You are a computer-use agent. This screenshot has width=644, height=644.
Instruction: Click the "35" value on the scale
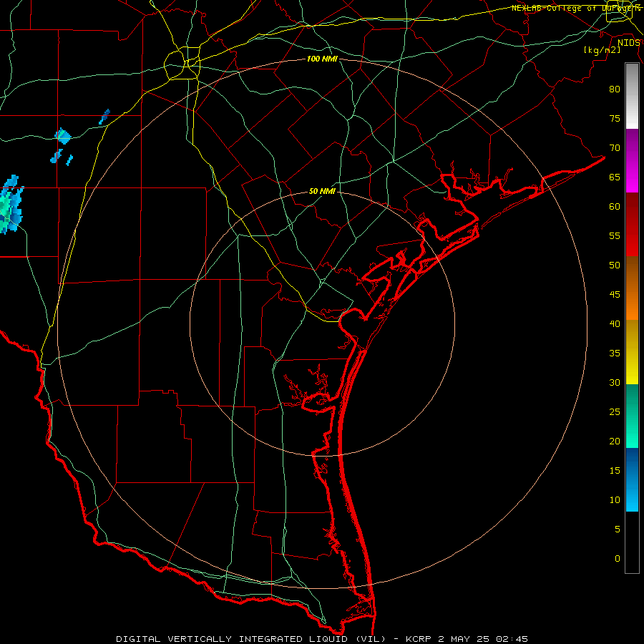(x=615, y=353)
